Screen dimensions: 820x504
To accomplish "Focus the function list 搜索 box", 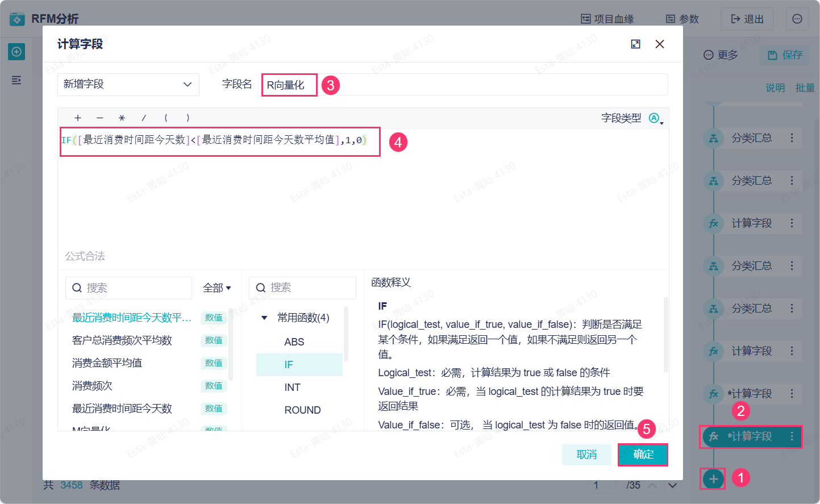I will [302, 288].
